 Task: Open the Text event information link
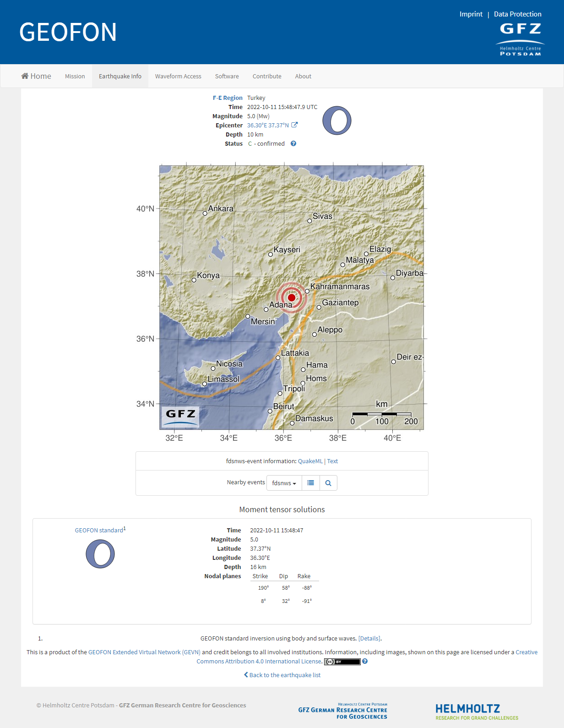(332, 461)
